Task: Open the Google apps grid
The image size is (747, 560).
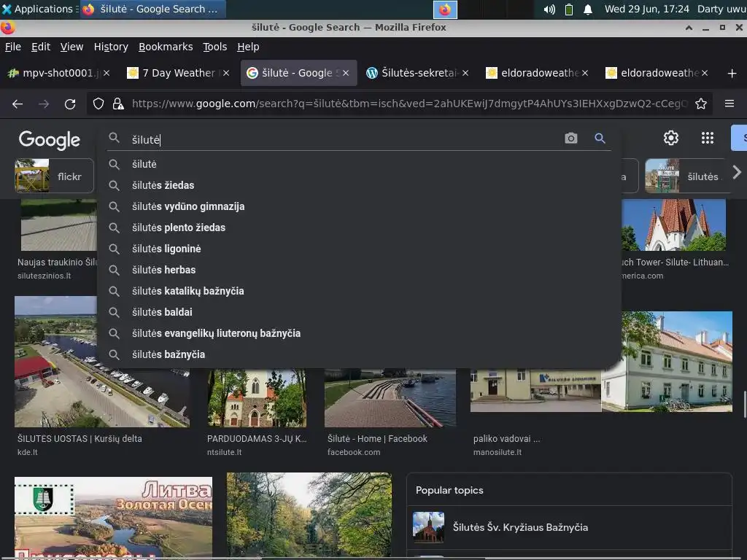Action: click(708, 138)
